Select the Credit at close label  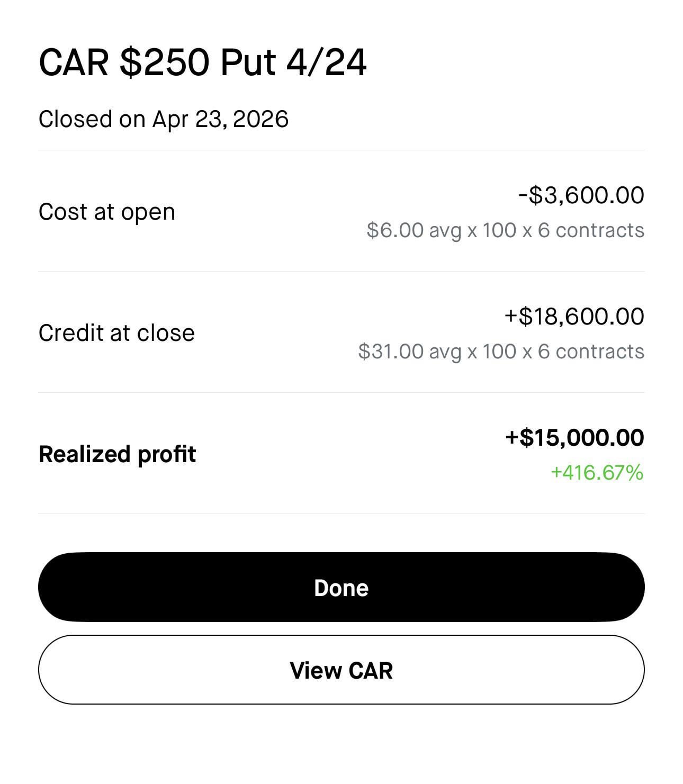[116, 333]
